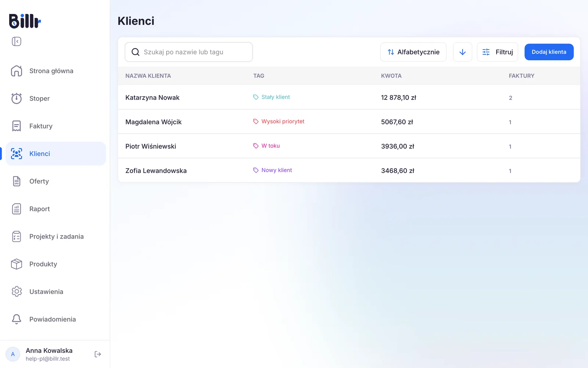Screen dimensions: 588x368
Task: Open client Katarzyna Nowak
Action: click(153, 98)
